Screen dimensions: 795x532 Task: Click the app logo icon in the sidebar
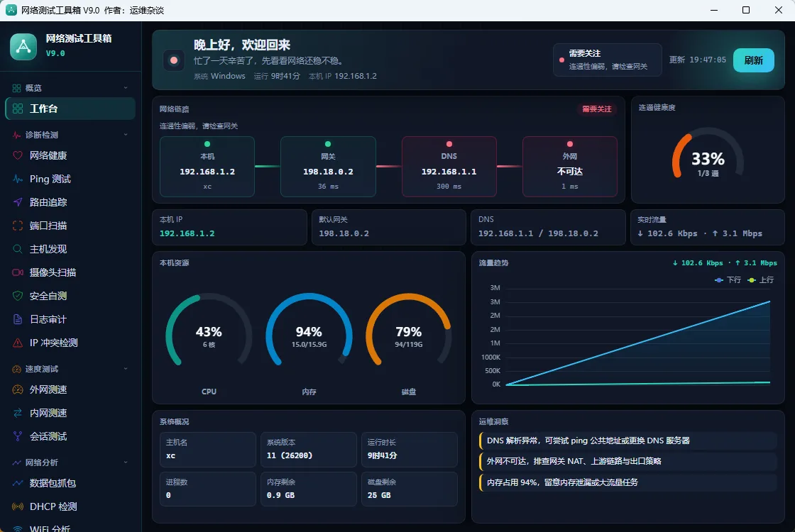coord(23,47)
